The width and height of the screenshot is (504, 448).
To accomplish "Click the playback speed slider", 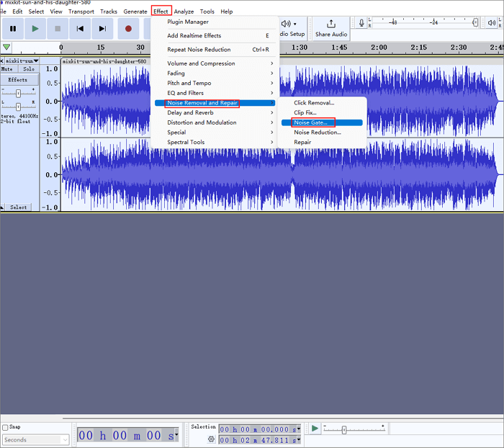I will (x=344, y=429).
